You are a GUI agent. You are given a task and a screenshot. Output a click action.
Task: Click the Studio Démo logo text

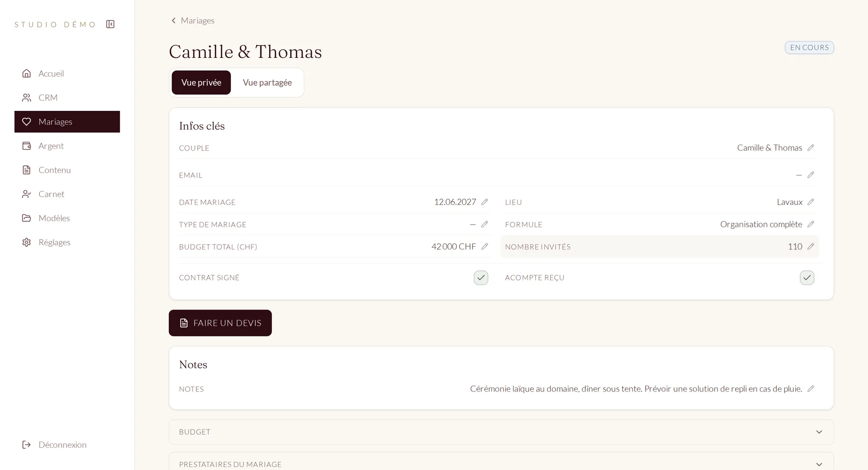point(55,24)
